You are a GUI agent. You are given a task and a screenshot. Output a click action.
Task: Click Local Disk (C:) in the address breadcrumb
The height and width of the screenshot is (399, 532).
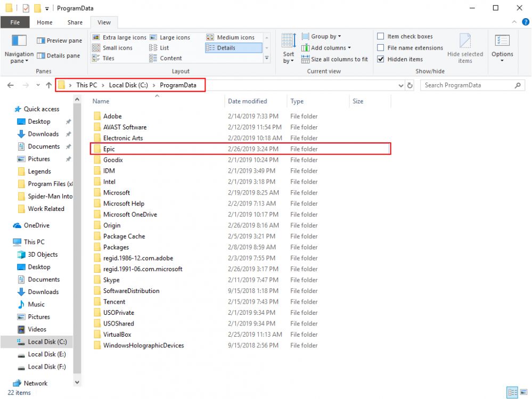click(128, 85)
